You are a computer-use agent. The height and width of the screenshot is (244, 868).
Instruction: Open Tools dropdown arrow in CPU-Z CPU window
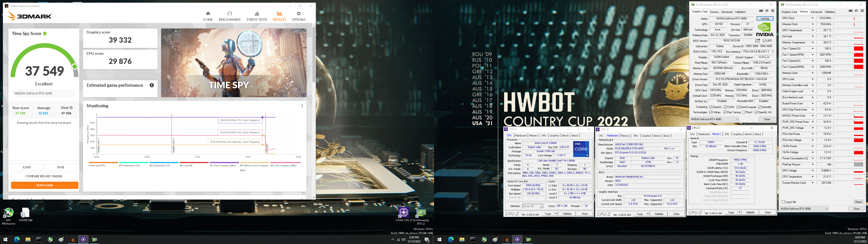556,214
